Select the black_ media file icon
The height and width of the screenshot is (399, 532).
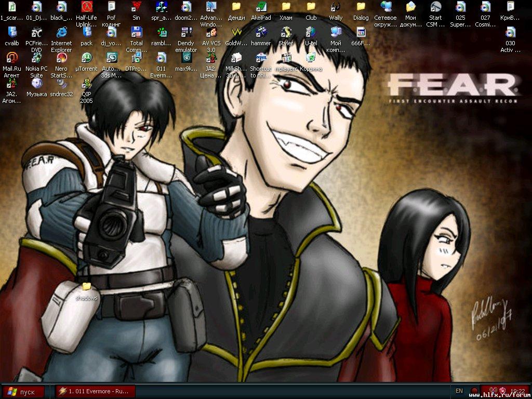point(62,6)
